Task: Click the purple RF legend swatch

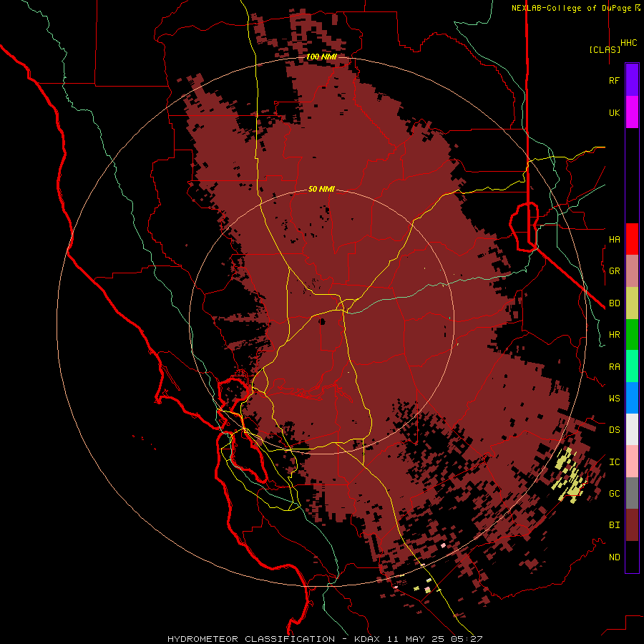Action: [x=632, y=80]
